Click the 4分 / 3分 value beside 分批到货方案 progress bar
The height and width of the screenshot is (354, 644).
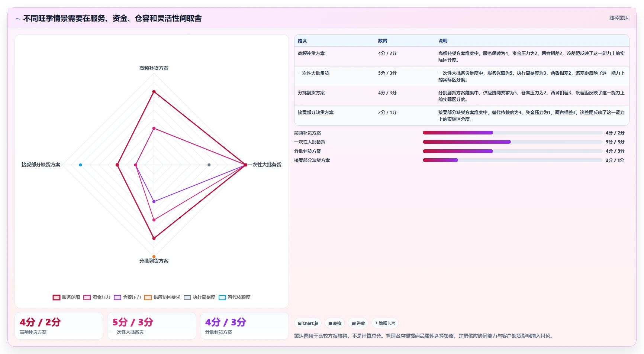point(615,151)
